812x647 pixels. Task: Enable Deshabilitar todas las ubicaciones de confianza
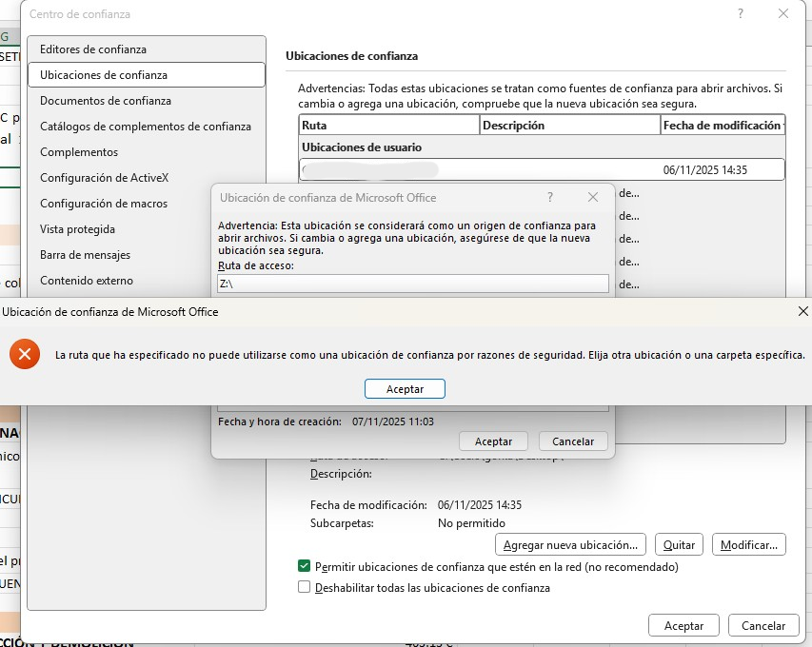click(x=304, y=587)
